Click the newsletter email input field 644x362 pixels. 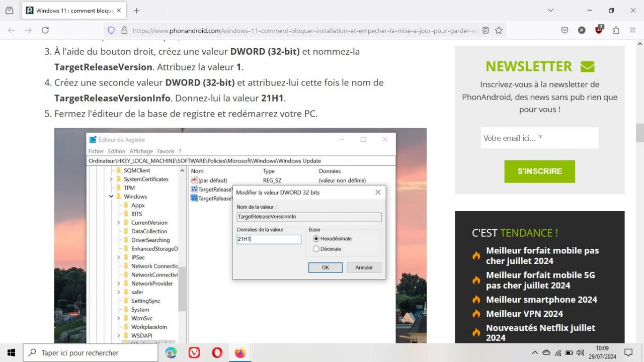pos(540,138)
